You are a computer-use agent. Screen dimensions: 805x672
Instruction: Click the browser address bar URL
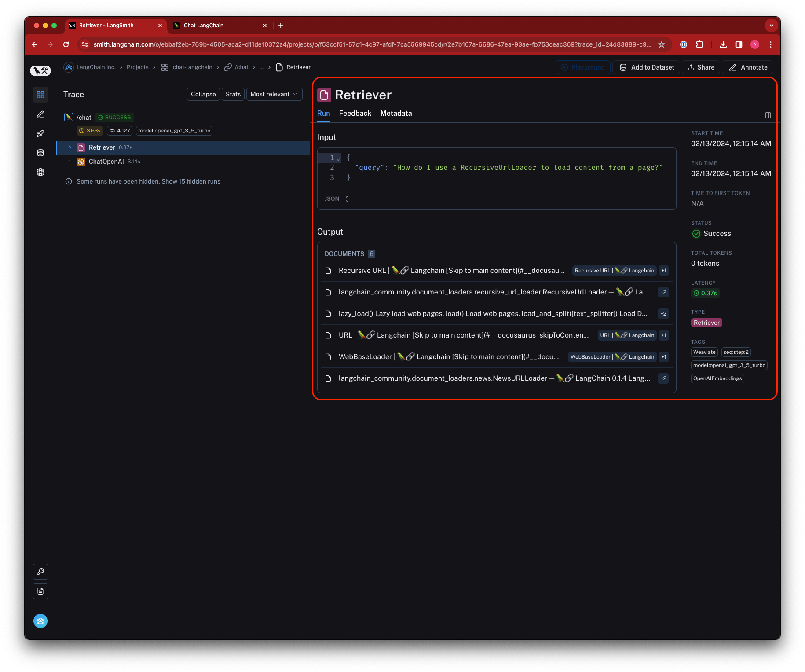point(372,44)
